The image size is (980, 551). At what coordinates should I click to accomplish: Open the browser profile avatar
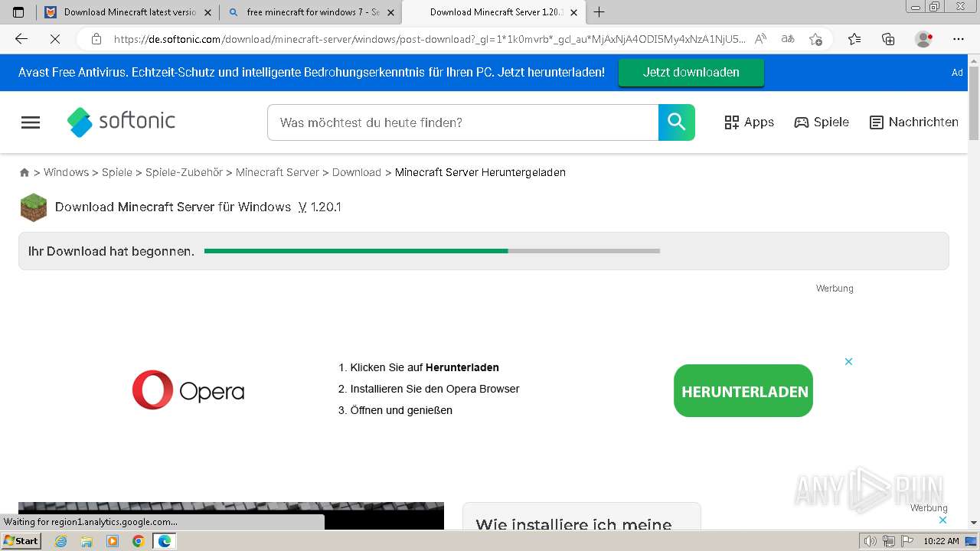pos(924,39)
